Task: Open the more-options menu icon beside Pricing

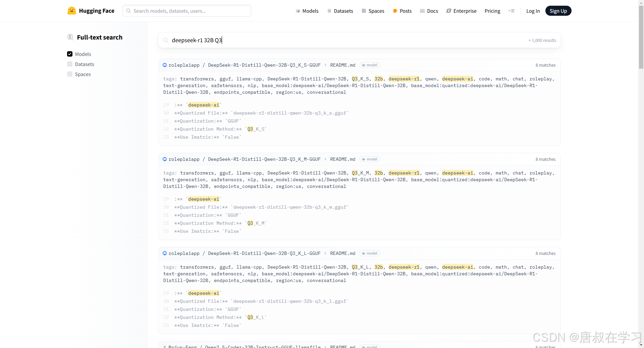Action: pyautogui.click(x=512, y=11)
